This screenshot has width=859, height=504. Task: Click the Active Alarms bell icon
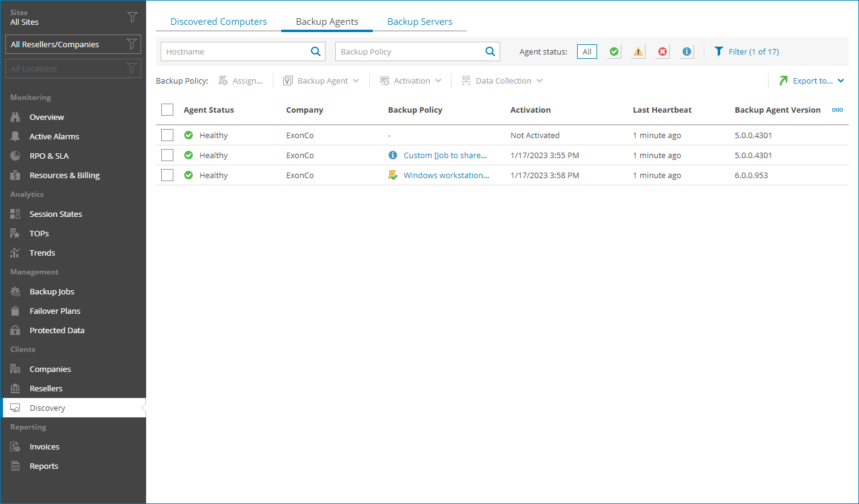point(16,136)
